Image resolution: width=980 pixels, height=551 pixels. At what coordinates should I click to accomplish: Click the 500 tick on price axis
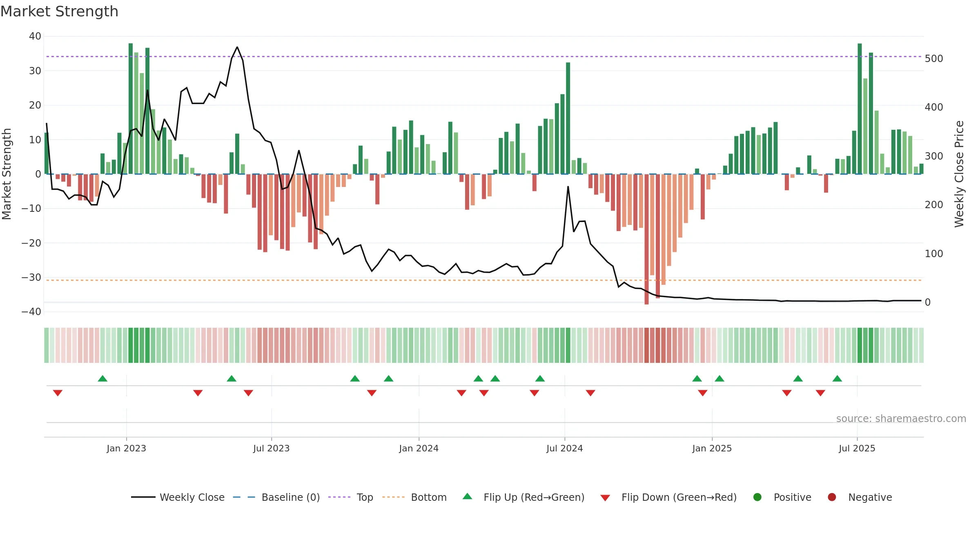coord(934,58)
